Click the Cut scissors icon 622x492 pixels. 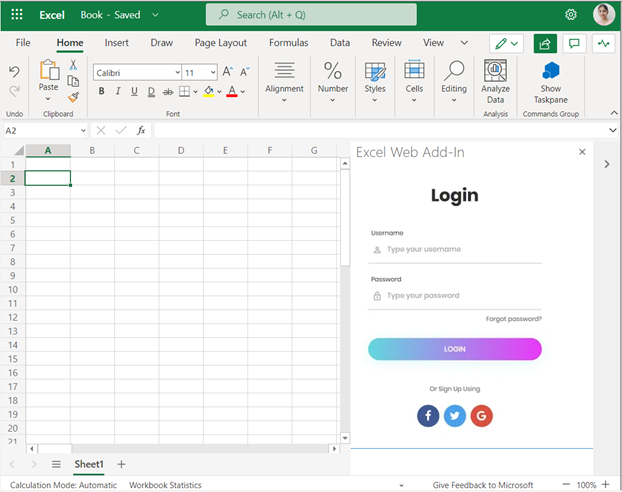pyautogui.click(x=73, y=65)
